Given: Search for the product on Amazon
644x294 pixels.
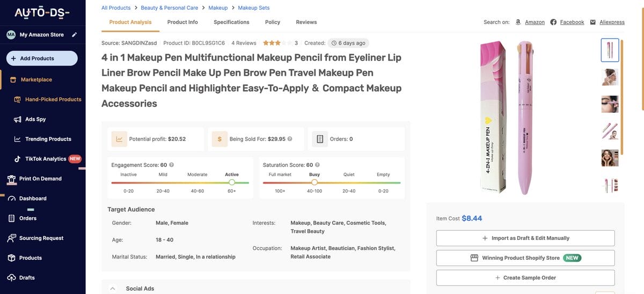Looking at the screenshot, I should point(535,22).
